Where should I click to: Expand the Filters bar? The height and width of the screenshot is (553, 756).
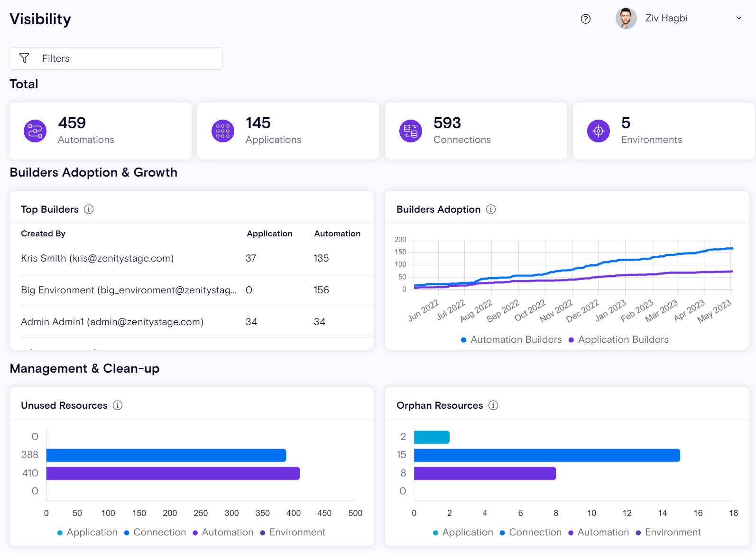(116, 58)
